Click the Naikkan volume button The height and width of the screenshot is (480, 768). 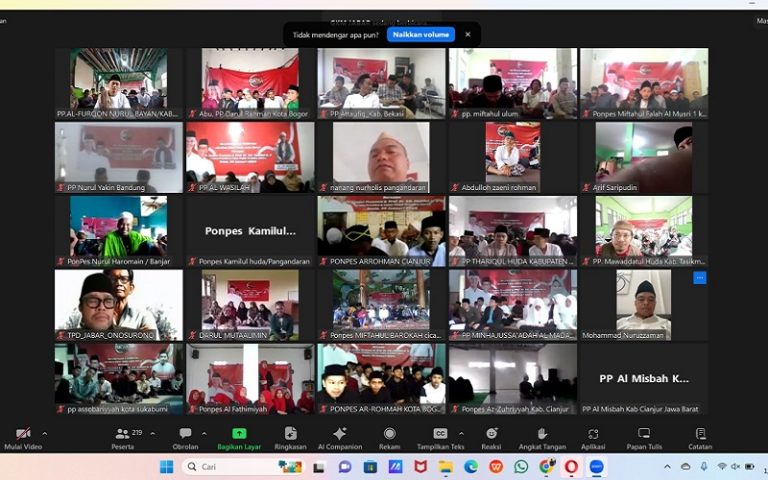click(420, 34)
